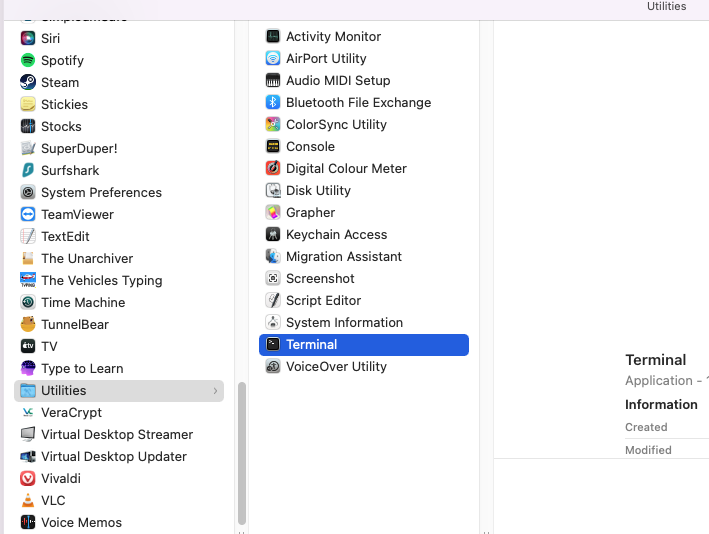
Task: Click the Information heading in preview
Action: point(661,404)
